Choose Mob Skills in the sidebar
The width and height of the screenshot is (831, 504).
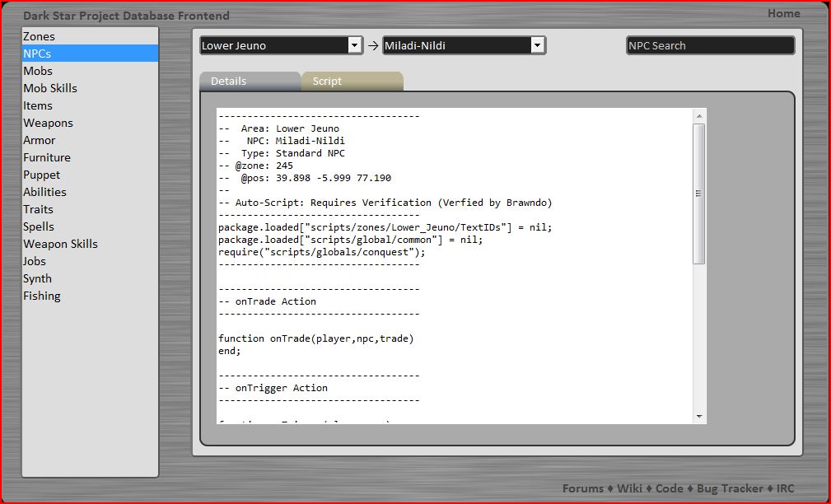(x=50, y=88)
